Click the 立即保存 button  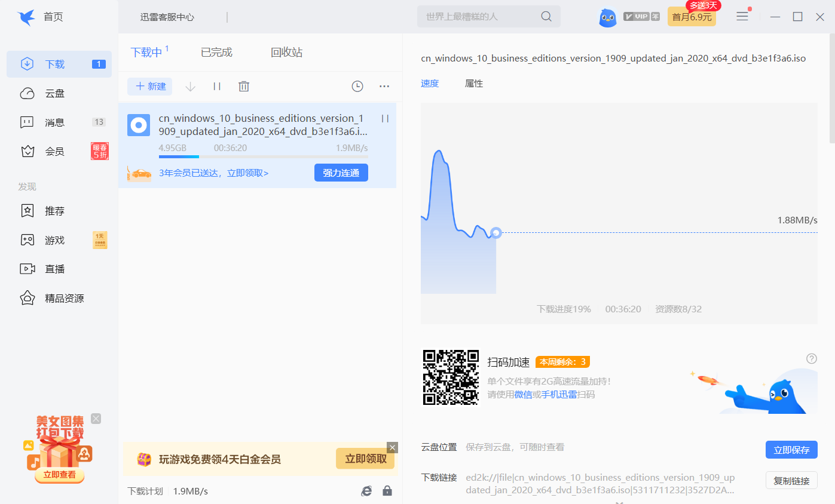coord(791,450)
